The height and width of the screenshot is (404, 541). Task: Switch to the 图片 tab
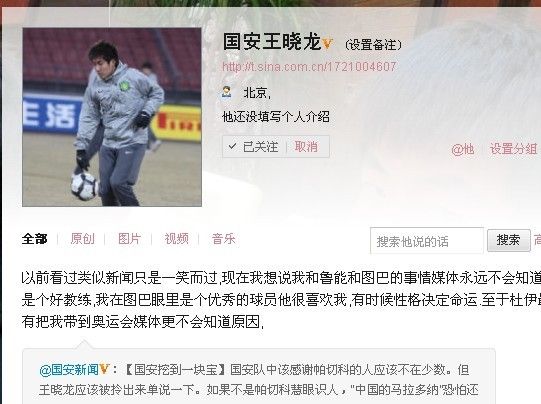129,238
